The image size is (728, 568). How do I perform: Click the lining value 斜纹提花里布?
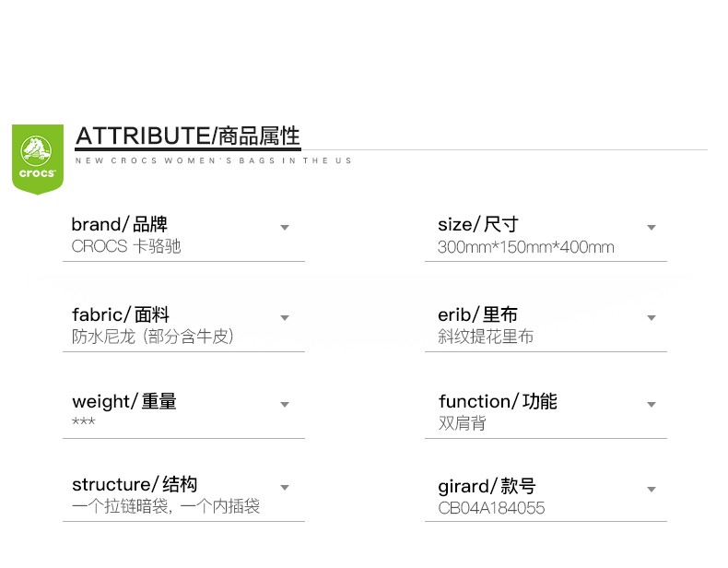[486, 337]
